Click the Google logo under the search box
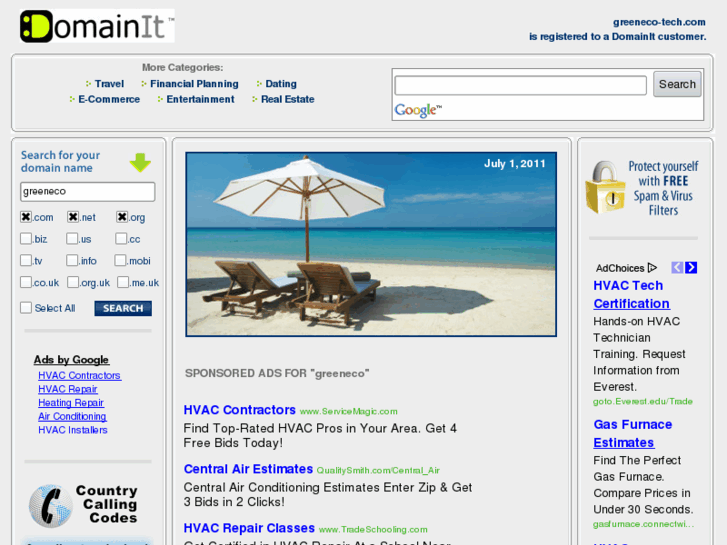Screen dimensions: 727x545 point(418,110)
